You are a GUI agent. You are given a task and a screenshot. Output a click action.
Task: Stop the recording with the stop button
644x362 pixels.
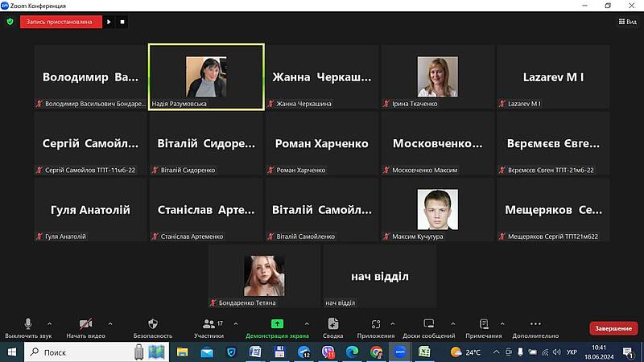coord(122,22)
